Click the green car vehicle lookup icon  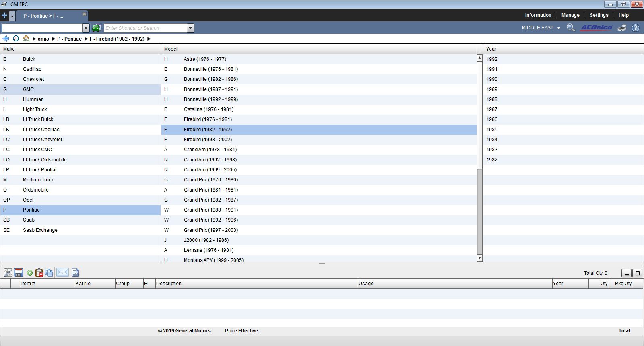coord(96,28)
